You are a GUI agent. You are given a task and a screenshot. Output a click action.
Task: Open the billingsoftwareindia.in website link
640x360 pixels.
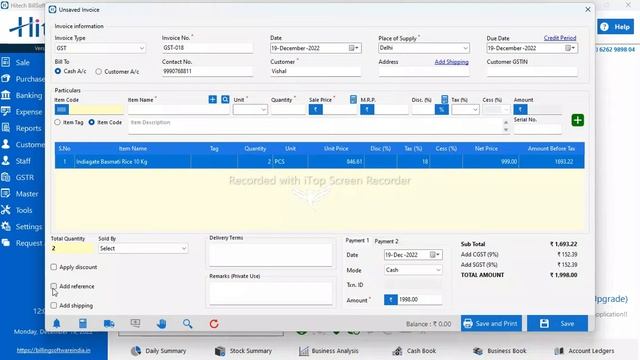click(54, 350)
